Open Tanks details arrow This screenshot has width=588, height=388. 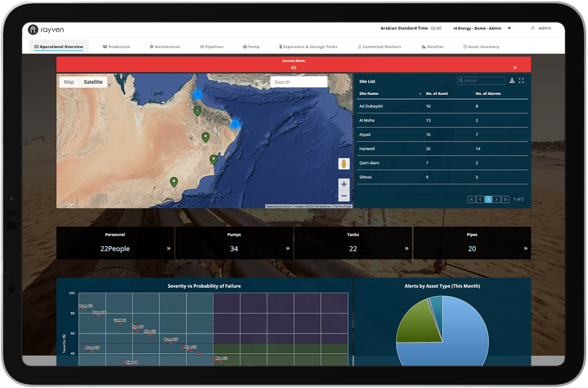[x=407, y=249]
